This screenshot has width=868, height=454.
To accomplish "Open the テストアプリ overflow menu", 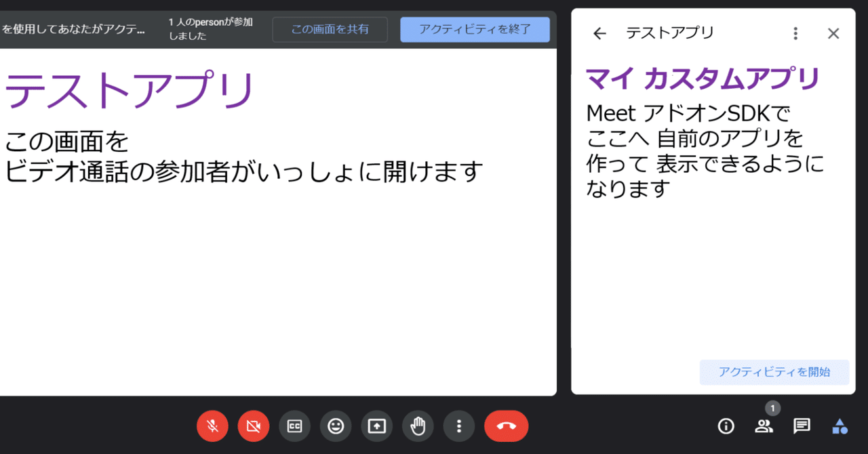I will [x=795, y=33].
